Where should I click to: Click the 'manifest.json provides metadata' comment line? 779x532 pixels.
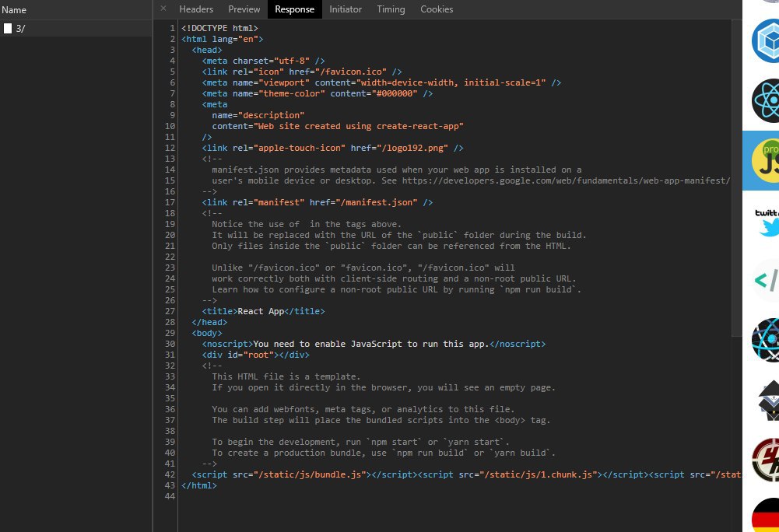pyautogui.click(x=396, y=170)
